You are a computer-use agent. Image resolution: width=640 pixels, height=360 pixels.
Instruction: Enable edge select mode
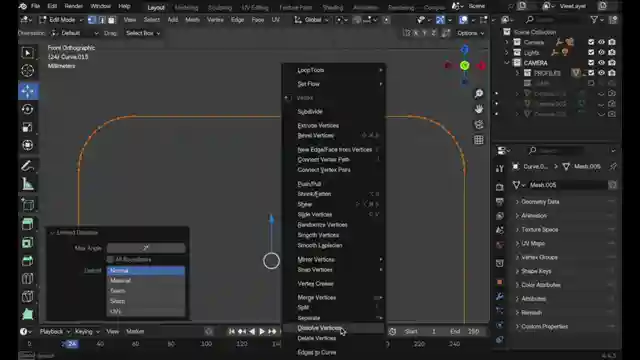102,20
